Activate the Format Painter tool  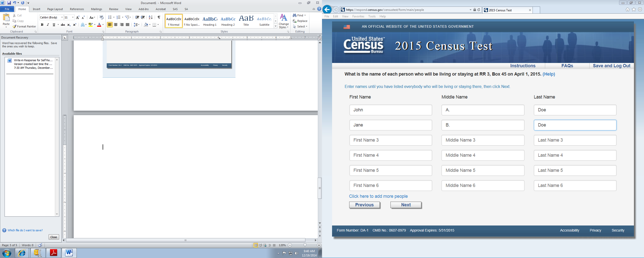(24, 26)
